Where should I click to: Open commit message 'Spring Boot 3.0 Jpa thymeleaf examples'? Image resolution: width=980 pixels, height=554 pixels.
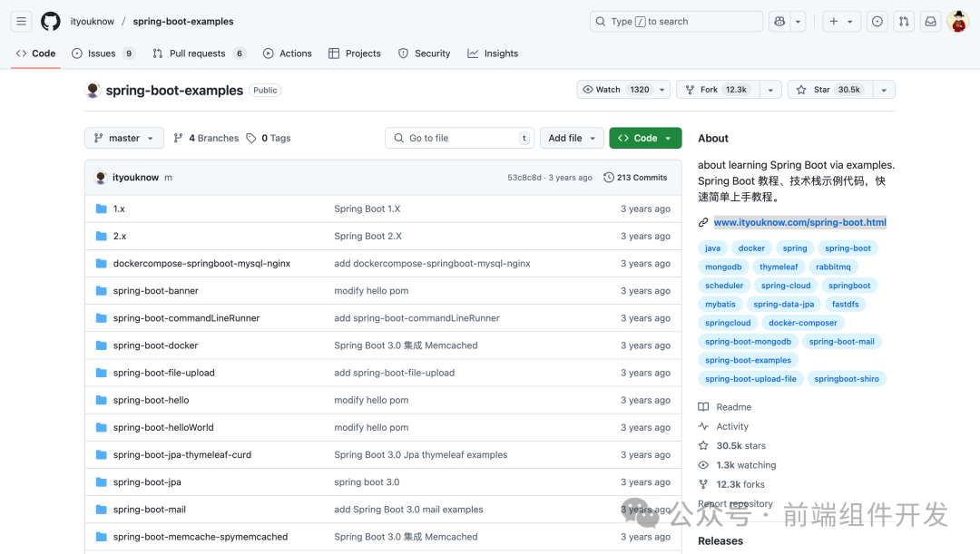coord(421,454)
